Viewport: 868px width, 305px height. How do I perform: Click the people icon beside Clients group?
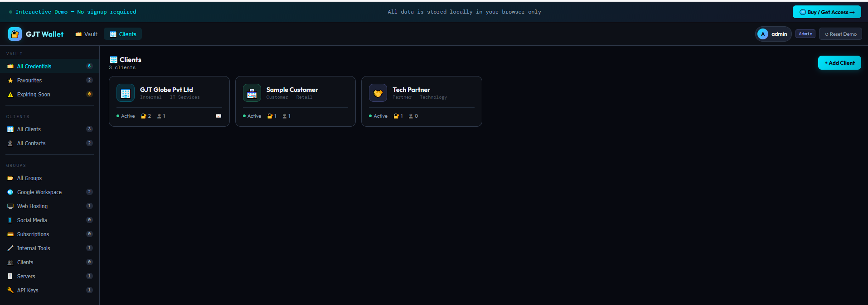(x=10, y=262)
